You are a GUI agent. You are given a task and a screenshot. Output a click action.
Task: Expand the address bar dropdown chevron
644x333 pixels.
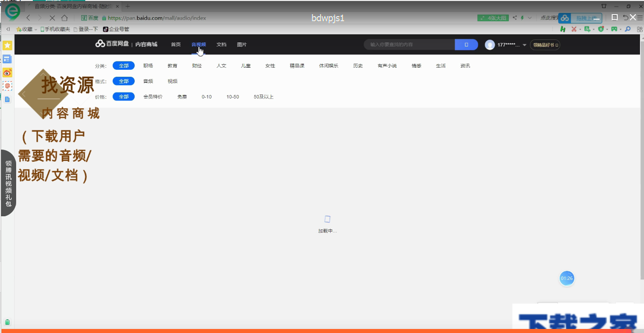[x=529, y=18]
